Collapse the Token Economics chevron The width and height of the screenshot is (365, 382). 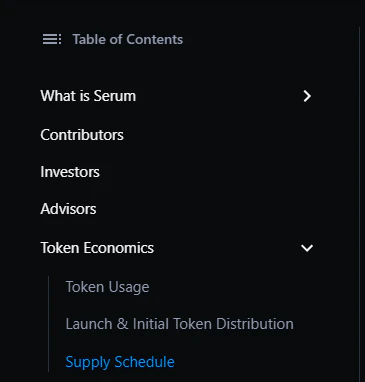[x=307, y=248]
